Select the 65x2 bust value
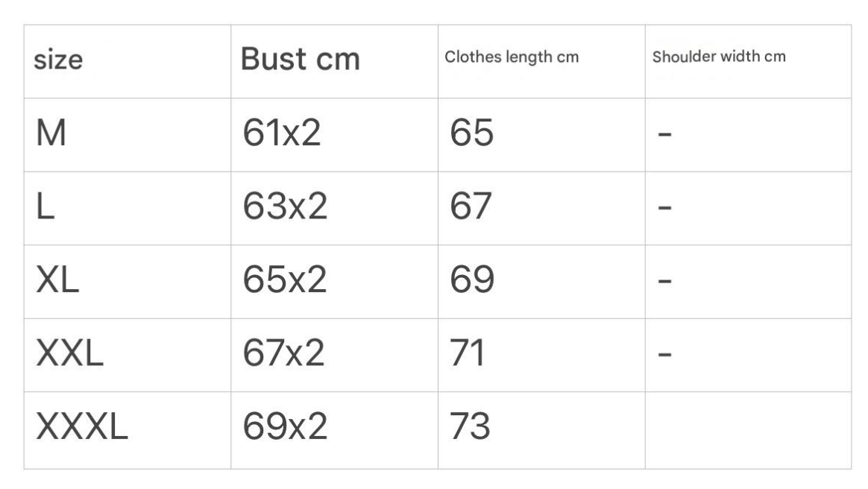The width and height of the screenshot is (868, 489). tap(285, 280)
